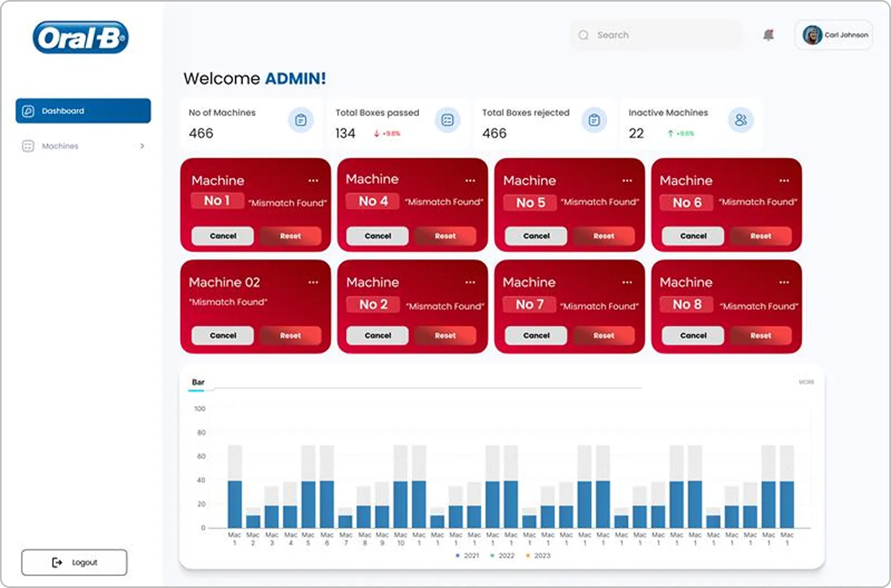Open the Machine No 1 options menu
The height and width of the screenshot is (588, 891).
click(313, 181)
